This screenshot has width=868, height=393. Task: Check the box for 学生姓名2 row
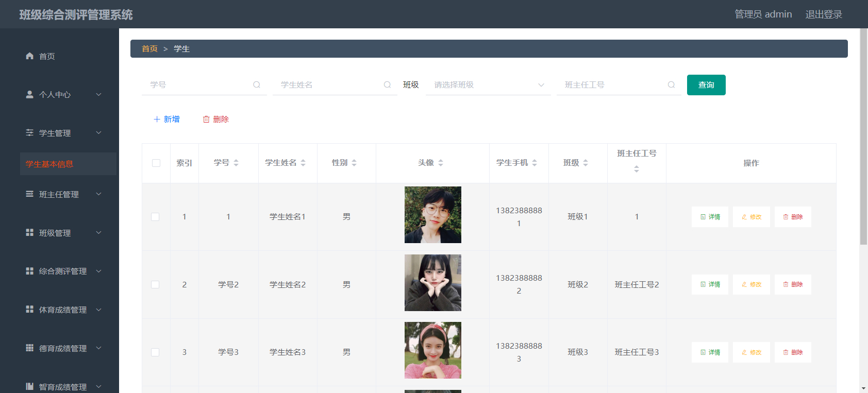(x=155, y=284)
